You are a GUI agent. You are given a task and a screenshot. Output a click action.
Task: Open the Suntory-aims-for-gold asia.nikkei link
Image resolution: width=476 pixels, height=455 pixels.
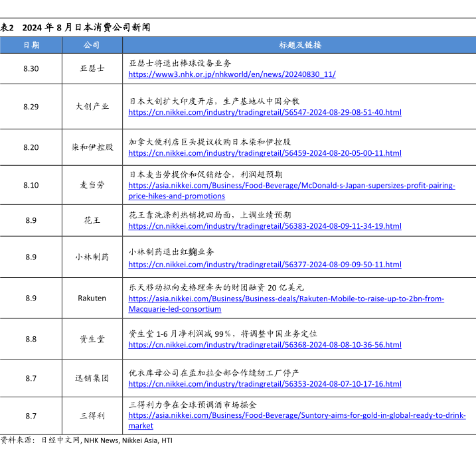coord(297,421)
